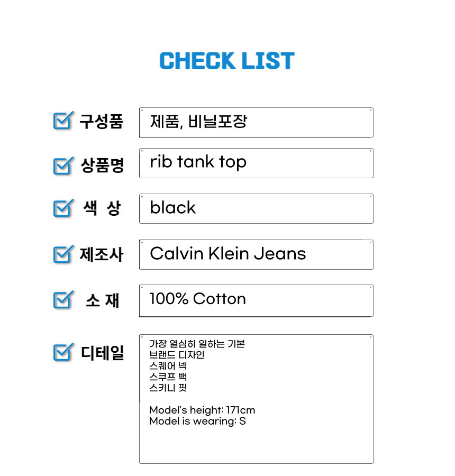Click the CHECK LIST heading
455x476 pixels.
(x=227, y=61)
